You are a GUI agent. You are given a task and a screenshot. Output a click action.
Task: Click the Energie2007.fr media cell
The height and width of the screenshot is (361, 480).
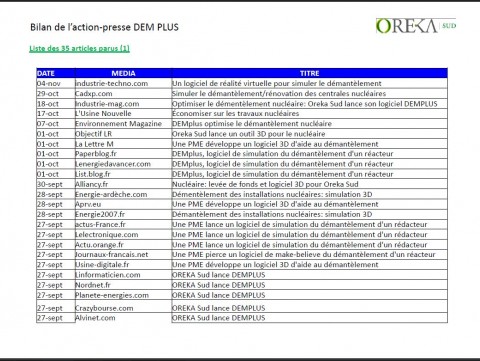coord(123,214)
